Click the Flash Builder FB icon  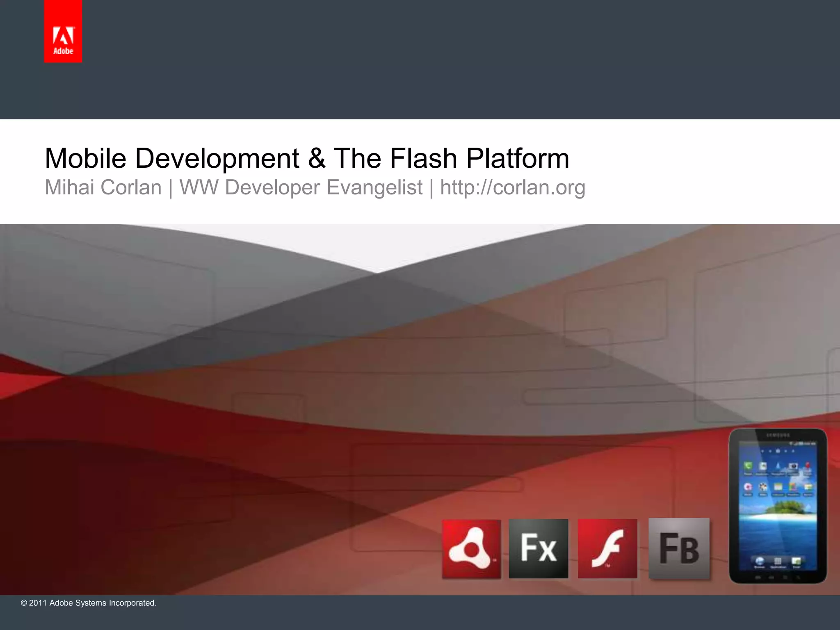[679, 549]
